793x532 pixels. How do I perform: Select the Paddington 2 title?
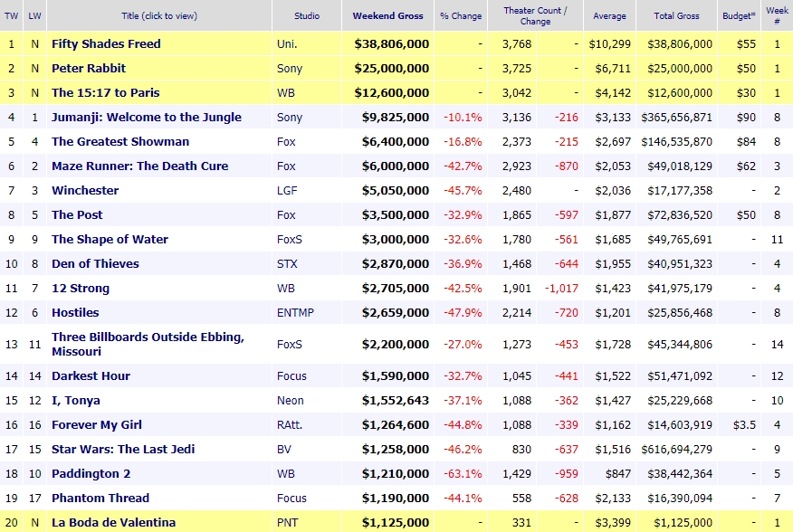click(91, 474)
